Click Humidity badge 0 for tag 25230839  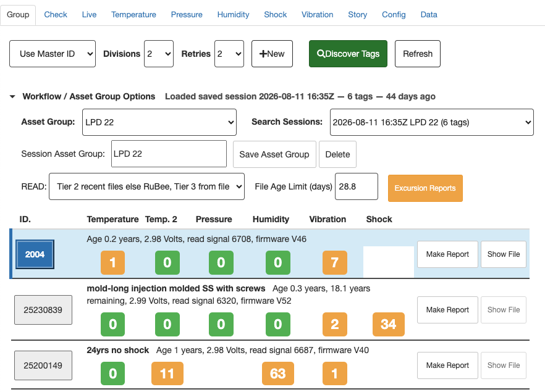(x=277, y=324)
